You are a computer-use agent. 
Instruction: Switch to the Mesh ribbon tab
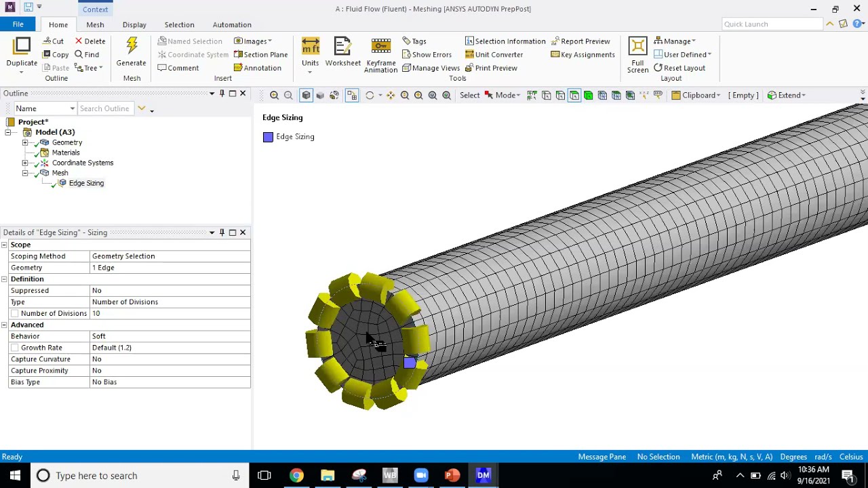tap(95, 25)
